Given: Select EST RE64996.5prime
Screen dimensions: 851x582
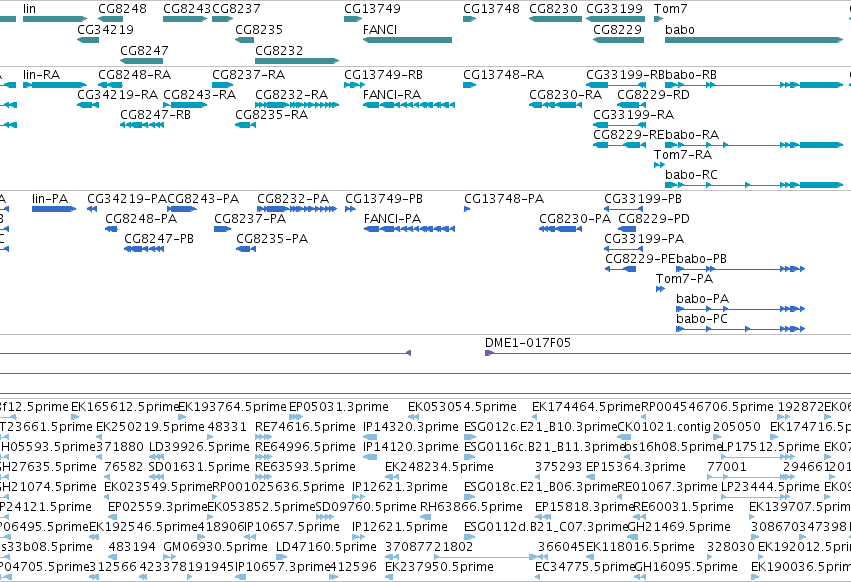Looking at the screenshot, I should click(306, 447).
